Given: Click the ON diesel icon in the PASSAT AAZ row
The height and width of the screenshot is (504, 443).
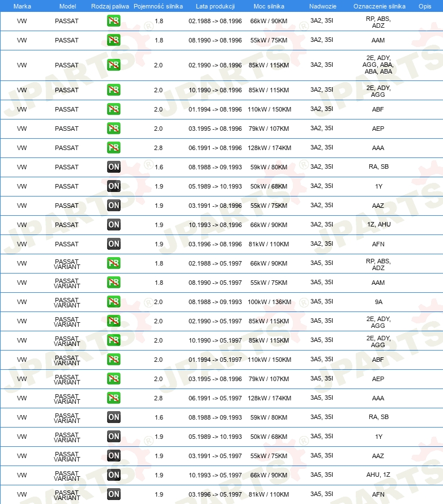Looking at the screenshot, I should [x=114, y=206].
